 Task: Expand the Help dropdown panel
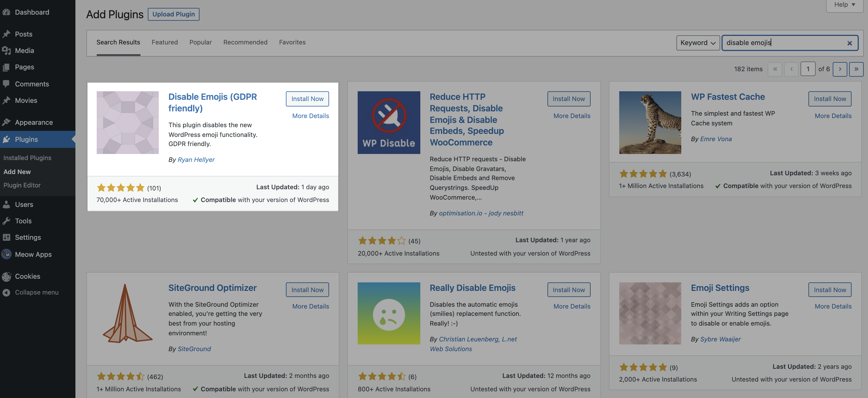pyautogui.click(x=844, y=5)
